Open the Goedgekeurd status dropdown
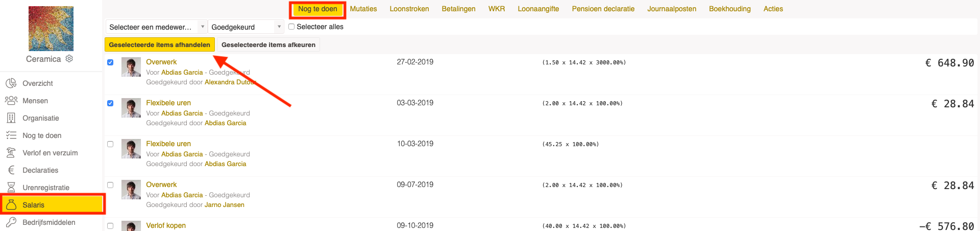The height and width of the screenshot is (231, 980). 246,27
